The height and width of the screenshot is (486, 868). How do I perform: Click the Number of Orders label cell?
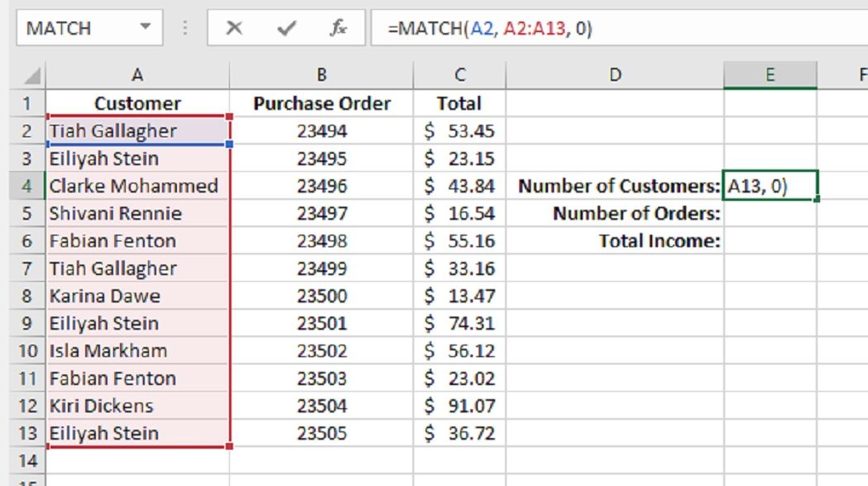(614, 214)
